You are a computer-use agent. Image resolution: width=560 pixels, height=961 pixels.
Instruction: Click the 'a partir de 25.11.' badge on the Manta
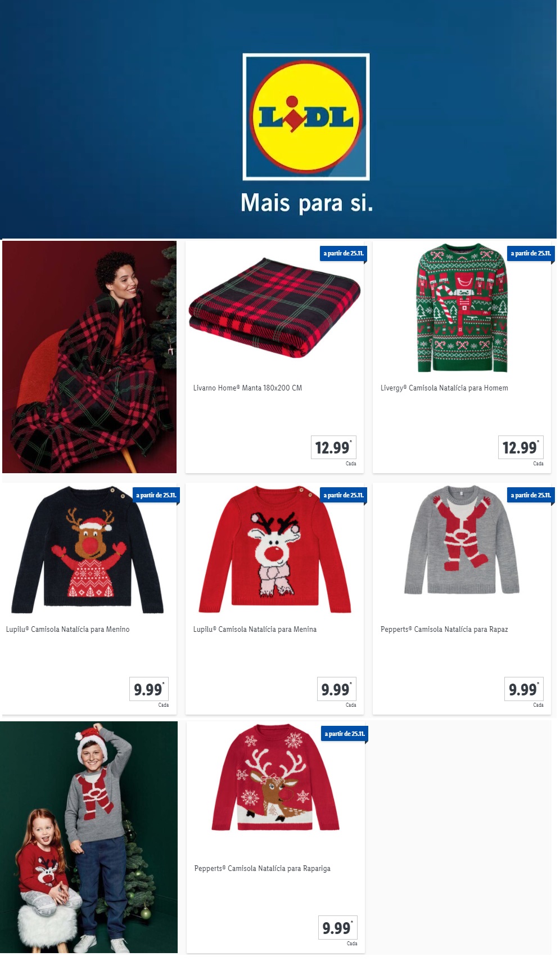click(x=344, y=253)
